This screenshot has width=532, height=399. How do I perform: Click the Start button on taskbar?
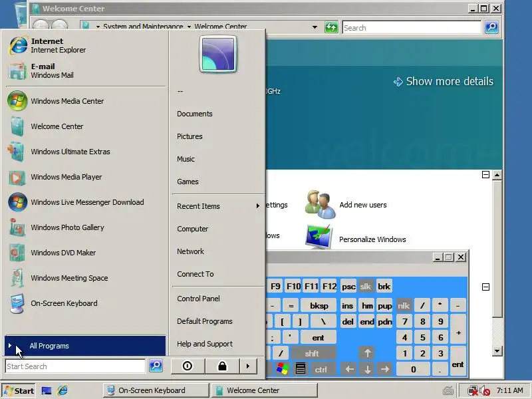pos(19,390)
